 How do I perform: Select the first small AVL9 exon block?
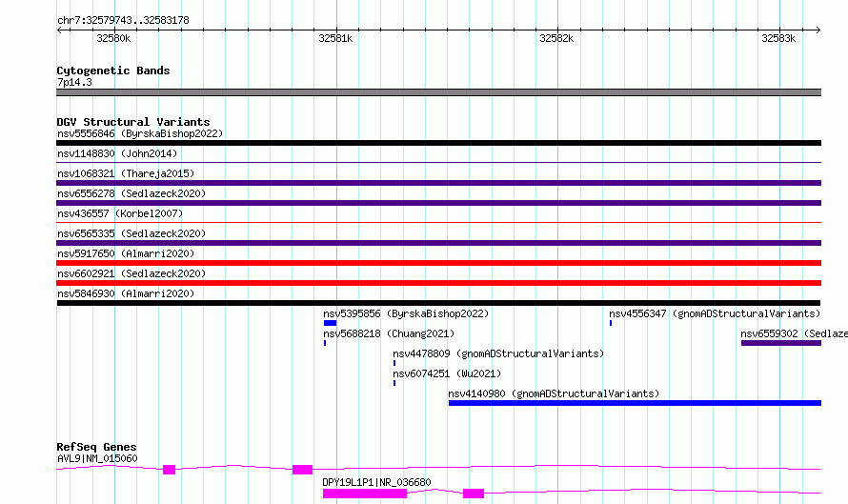170,470
